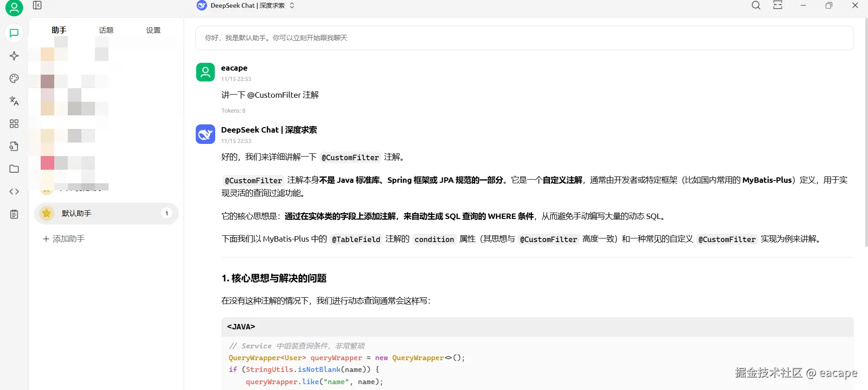Toggle the sidebar collapse icon
The height and width of the screenshot is (390, 868).
38,5
